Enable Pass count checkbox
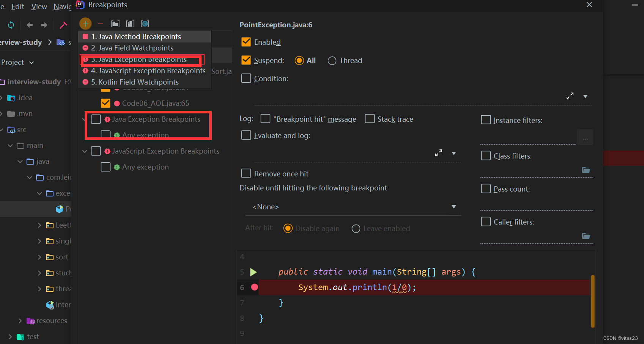This screenshot has height=344, width=644. (x=486, y=188)
